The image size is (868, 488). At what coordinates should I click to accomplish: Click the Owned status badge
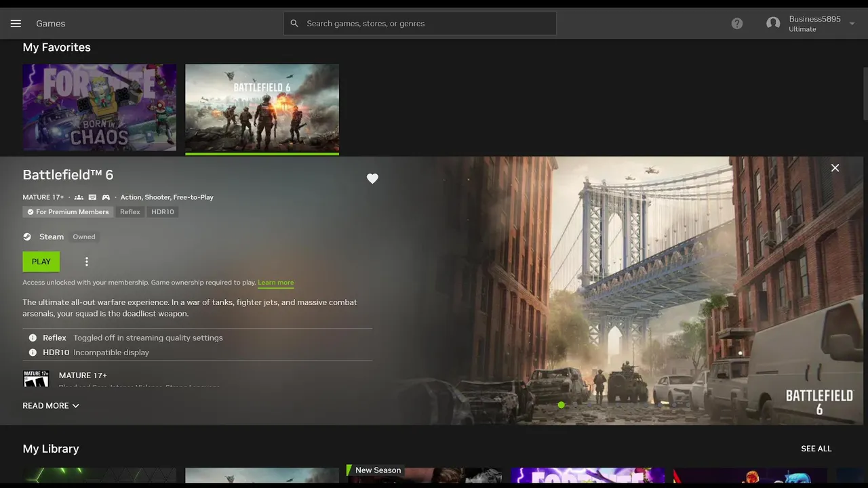(84, 237)
